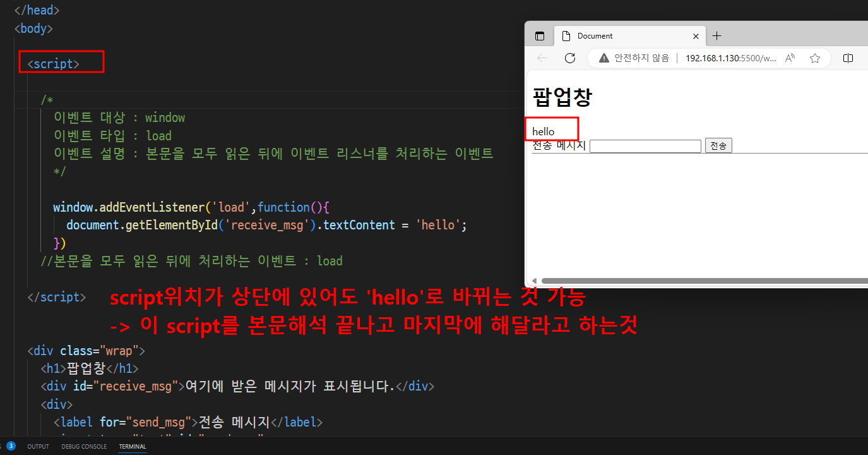The width and height of the screenshot is (868, 455).
Task: Click the comment line 이벤트 타입 : load
Action: point(112,135)
